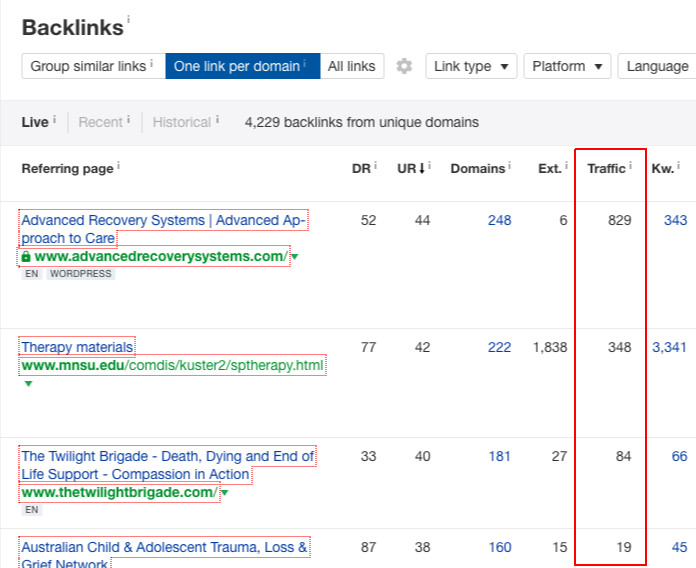Click info icon beside Traffic column header
The width and height of the screenshot is (696, 568).
630,166
